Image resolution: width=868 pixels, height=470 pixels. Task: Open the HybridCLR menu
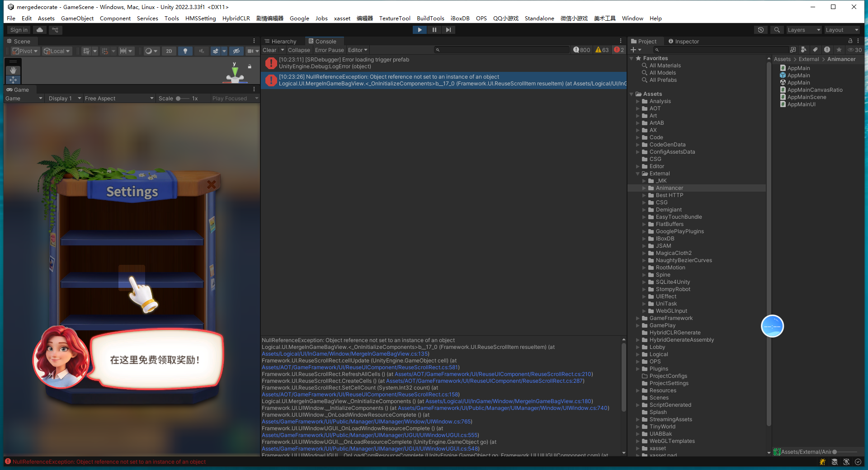(236, 19)
